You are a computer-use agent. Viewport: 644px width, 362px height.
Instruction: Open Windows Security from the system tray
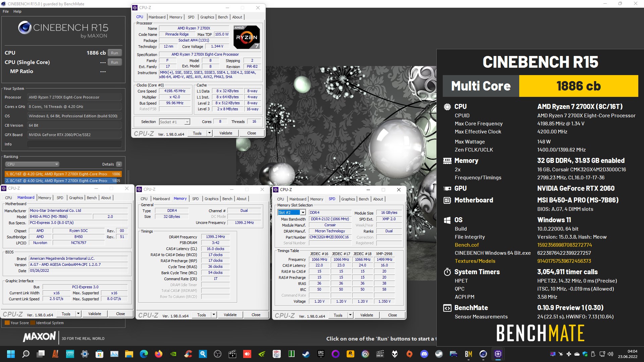[x=585, y=354]
